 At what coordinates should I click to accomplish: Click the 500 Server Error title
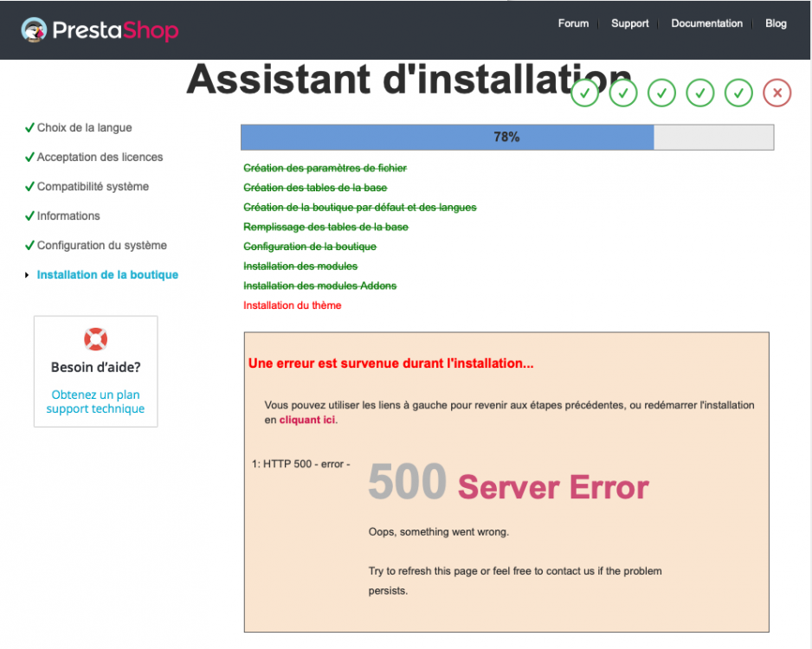click(x=508, y=483)
